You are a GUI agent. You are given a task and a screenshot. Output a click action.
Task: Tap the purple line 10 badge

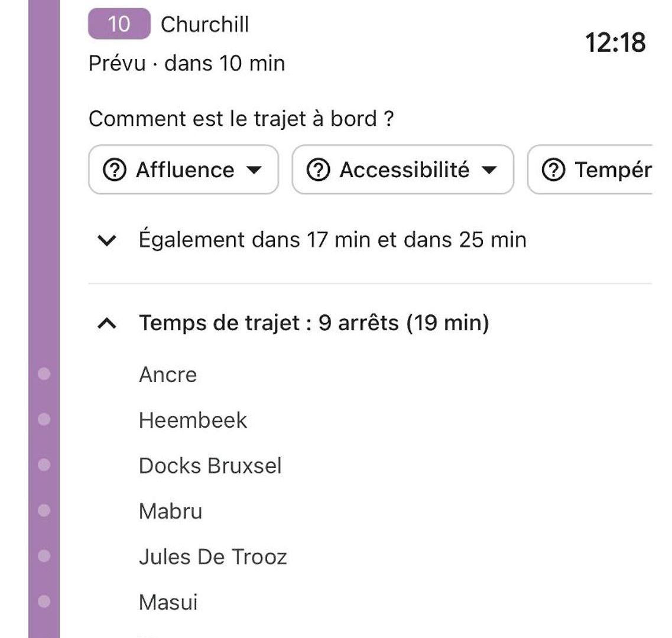119,24
